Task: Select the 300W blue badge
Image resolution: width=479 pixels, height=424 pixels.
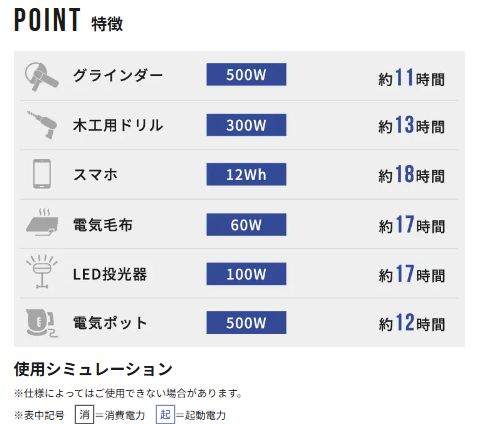Action: [x=246, y=125]
